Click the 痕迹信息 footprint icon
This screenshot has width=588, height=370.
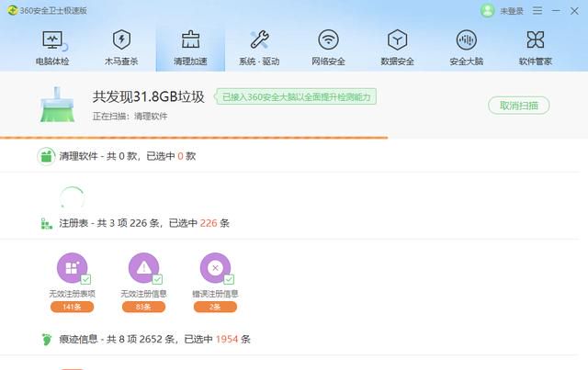[47, 340]
